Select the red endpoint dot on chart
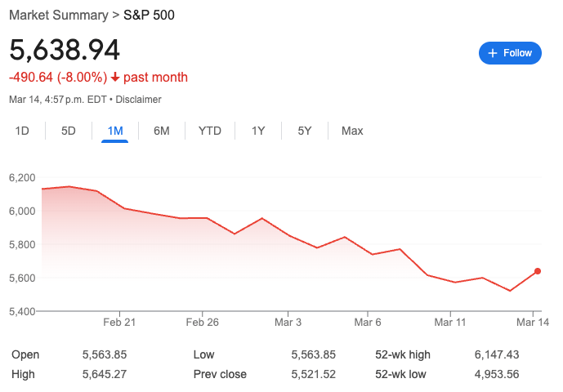Screen dimensions: 563x392 [537, 271]
